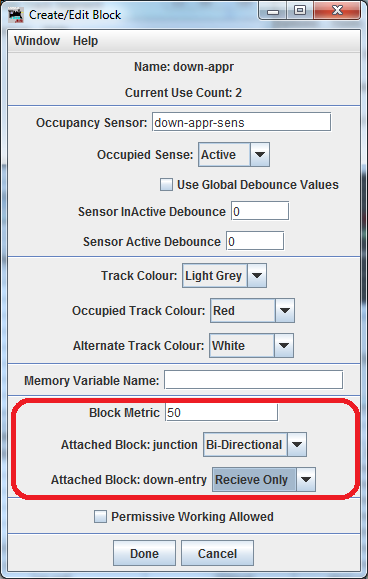Enable Use Global Debounce Values checkbox
The height and width of the screenshot is (579, 368).
pos(166,184)
